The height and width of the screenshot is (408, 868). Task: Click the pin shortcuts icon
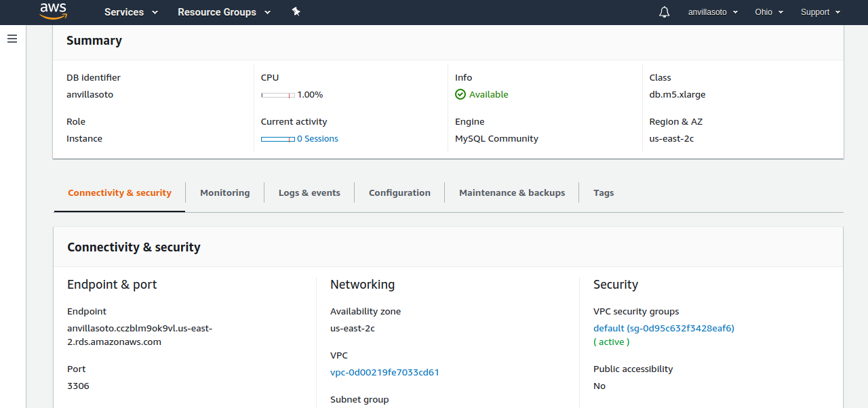pos(296,12)
